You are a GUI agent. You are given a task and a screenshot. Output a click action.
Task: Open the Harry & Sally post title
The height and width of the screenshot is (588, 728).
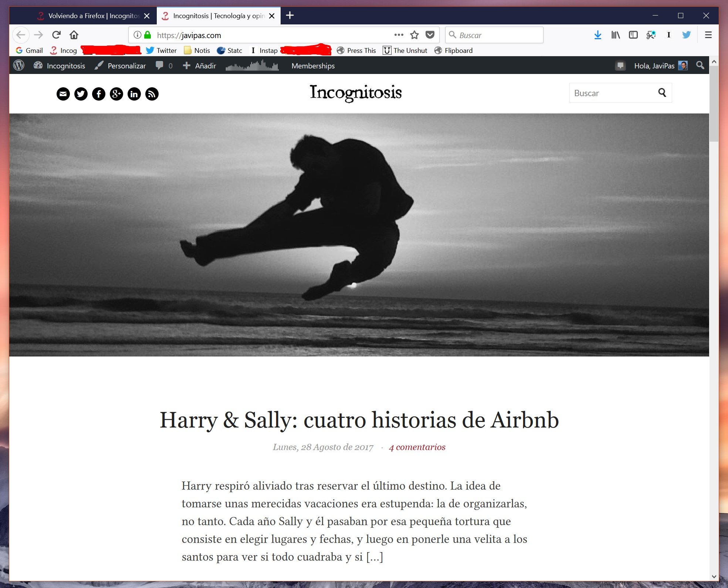[359, 420]
